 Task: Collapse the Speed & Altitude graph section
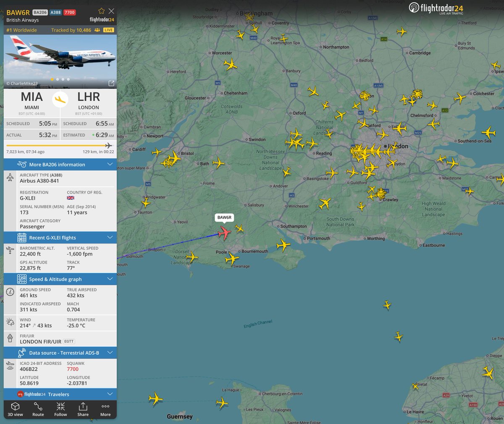110,279
